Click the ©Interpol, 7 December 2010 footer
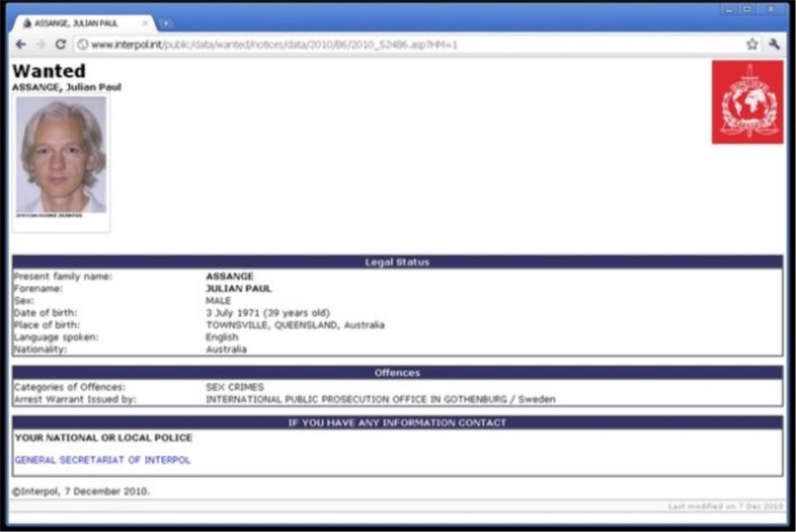 pyautogui.click(x=81, y=492)
